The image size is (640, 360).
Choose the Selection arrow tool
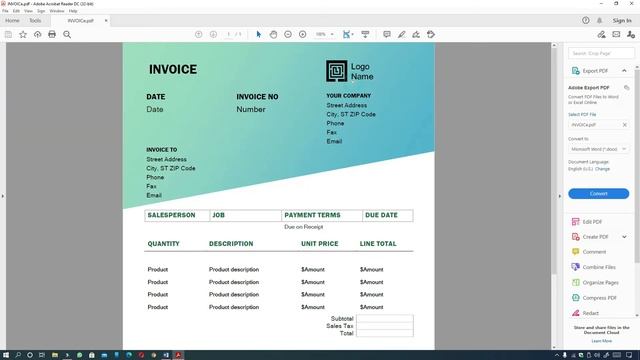pyautogui.click(x=258, y=35)
